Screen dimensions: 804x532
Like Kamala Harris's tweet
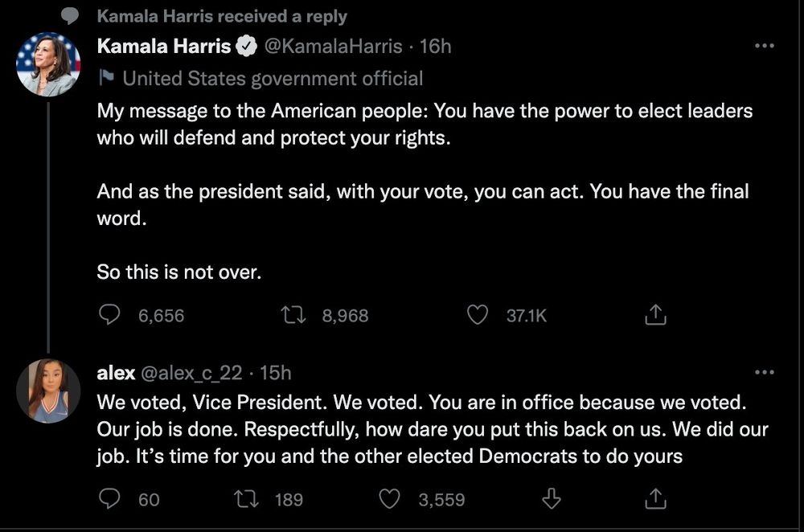(x=478, y=315)
